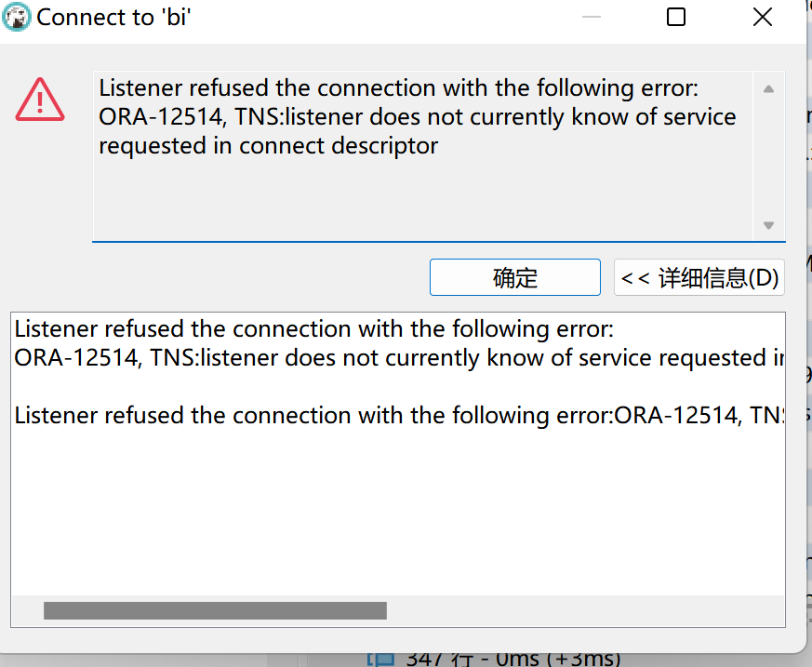812x667 pixels.
Task: Click the vertical scrollbar track in the message box
Action: click(x=768, y=157)
